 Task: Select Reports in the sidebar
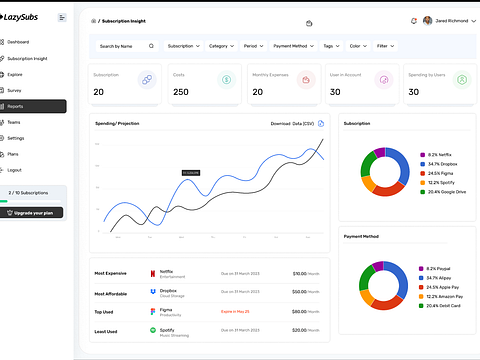tap(33, 106)
